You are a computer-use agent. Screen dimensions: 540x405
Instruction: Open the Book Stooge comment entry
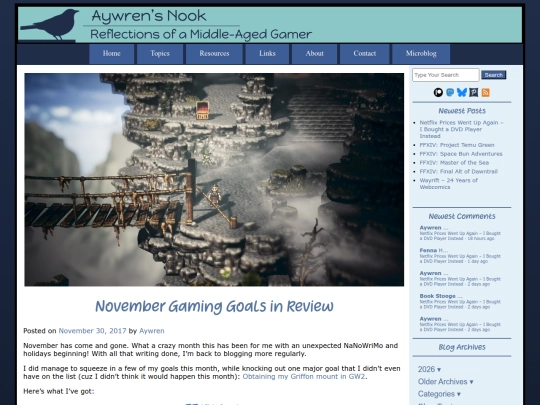click(460, 301)
